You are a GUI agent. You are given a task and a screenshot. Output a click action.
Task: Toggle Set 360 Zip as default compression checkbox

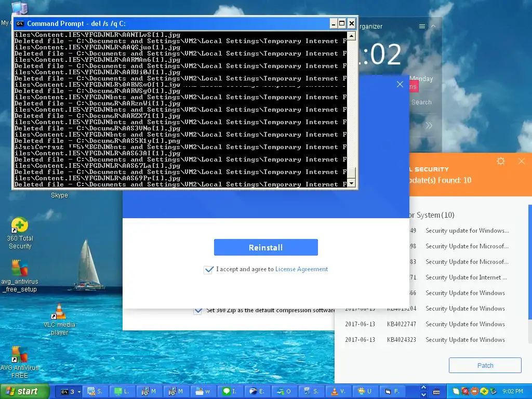coord(198,310)
